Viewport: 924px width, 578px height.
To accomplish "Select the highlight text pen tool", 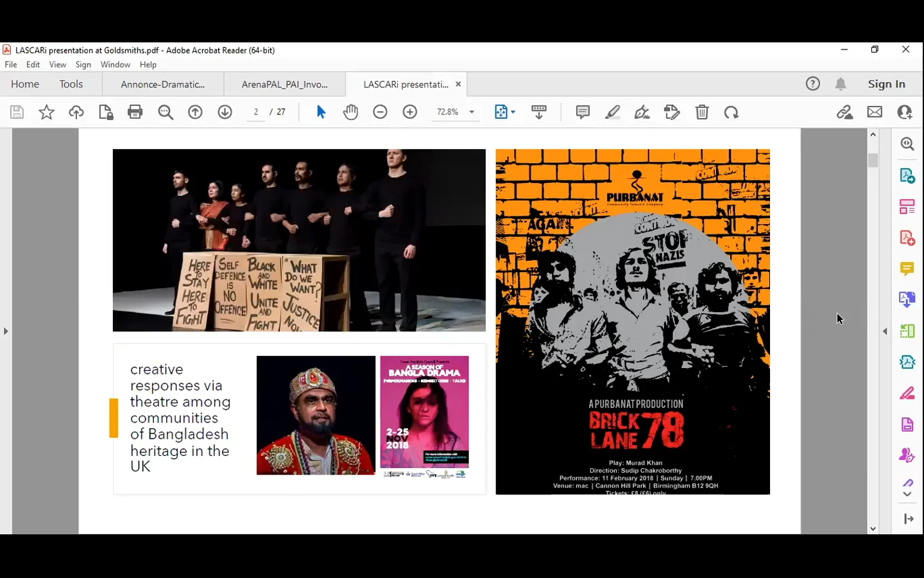I will click(613, 112).
